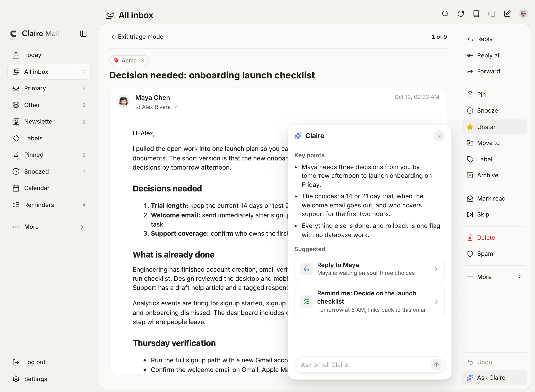Go to Today view

pos(49,55)
